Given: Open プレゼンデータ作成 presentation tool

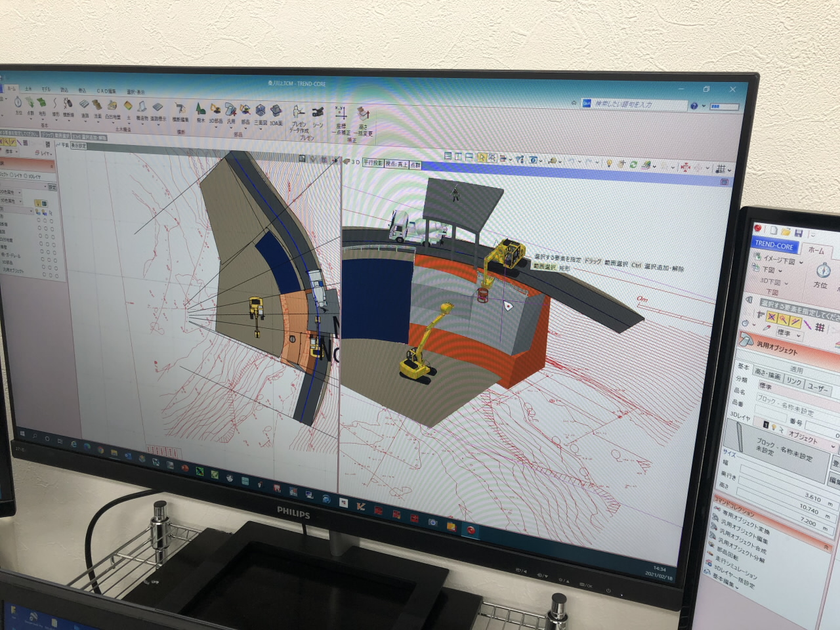Looking at the screenshot, I should coord(299,118).
